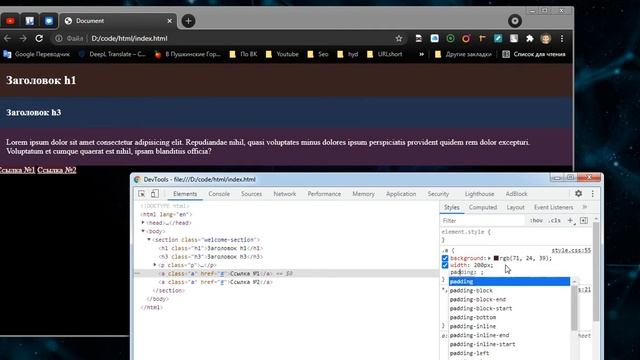
Task: Click the styles Filter field
Action: click(482, 220)
